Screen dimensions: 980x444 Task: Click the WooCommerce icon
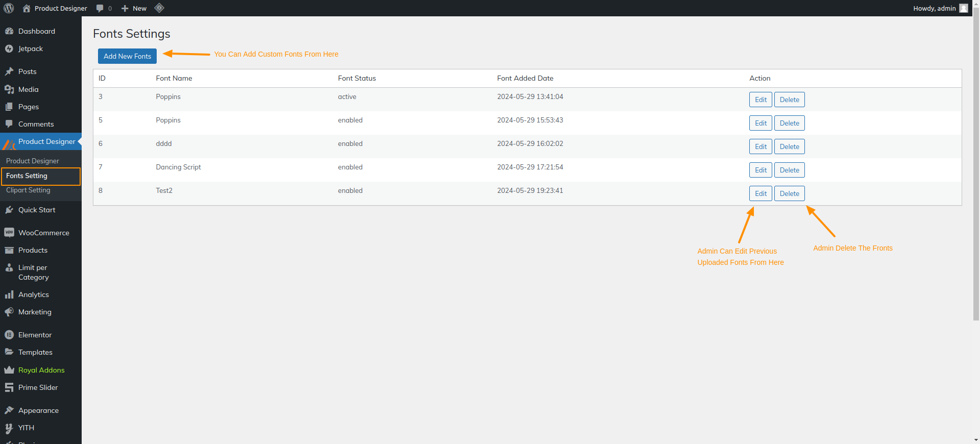point(9,233)
